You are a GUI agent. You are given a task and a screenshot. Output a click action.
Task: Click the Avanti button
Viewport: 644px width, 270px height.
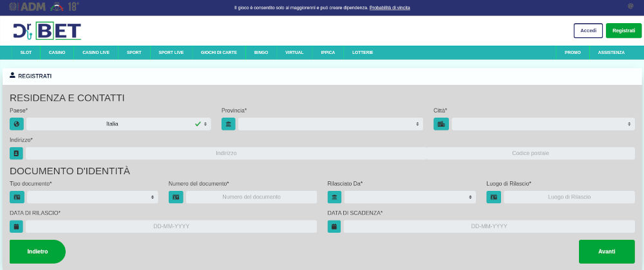607,251
